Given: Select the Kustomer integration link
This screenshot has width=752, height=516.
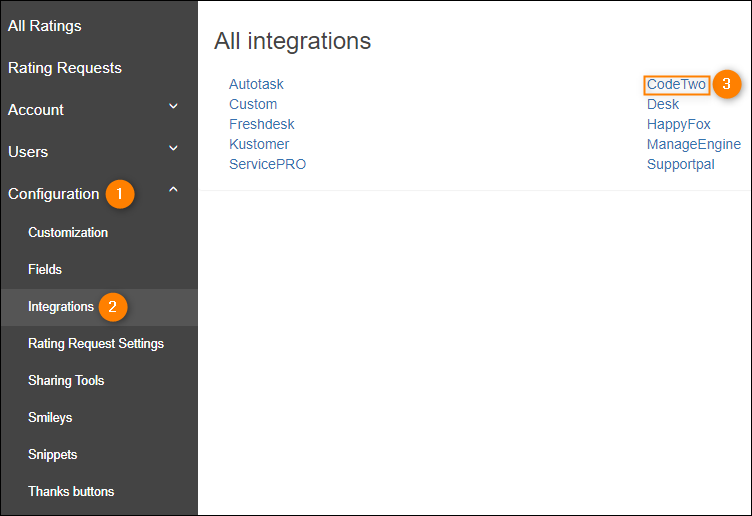Looking at the screenshot, I should click(x=259, y=144).
